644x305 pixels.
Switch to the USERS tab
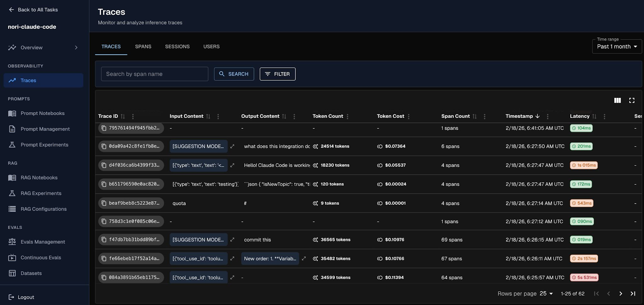tap(211, 47)
